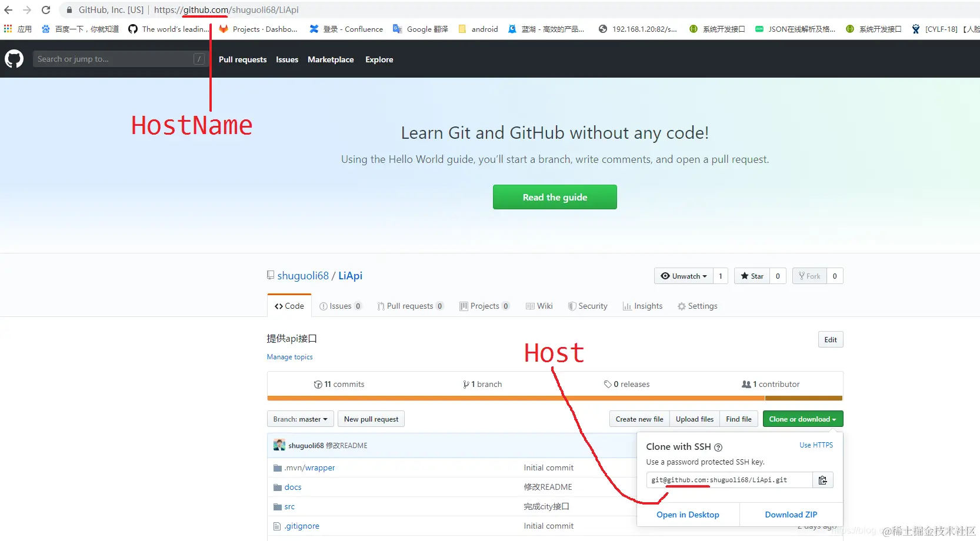Open the Branch: master dropdown
The height and width of the screenshot is (541, 980).
301,419
